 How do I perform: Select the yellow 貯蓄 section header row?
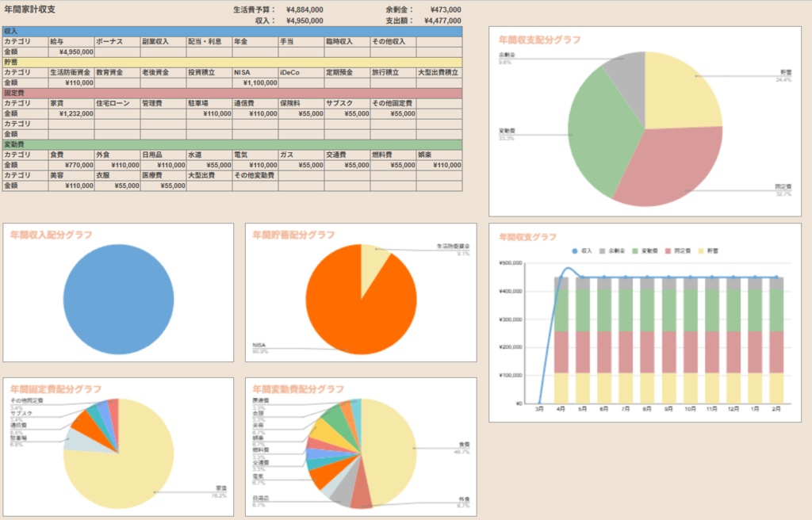[232, 62]
